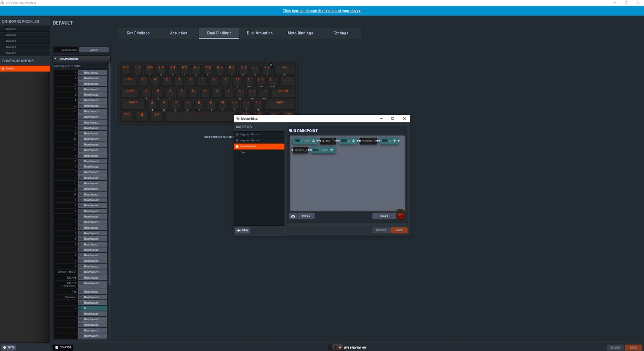
Task: Select Default 3 on-board profile
Action: click(11, 41)
